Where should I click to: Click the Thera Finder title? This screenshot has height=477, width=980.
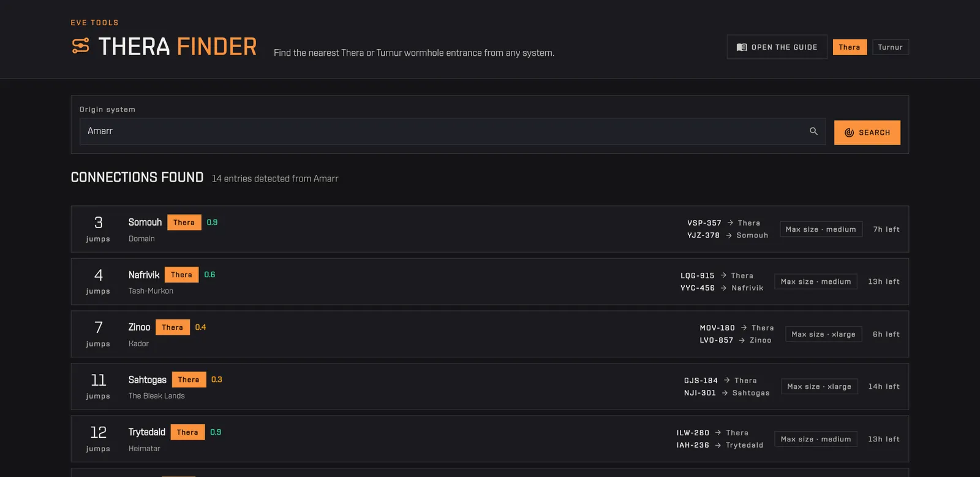[x=178, y=47]
